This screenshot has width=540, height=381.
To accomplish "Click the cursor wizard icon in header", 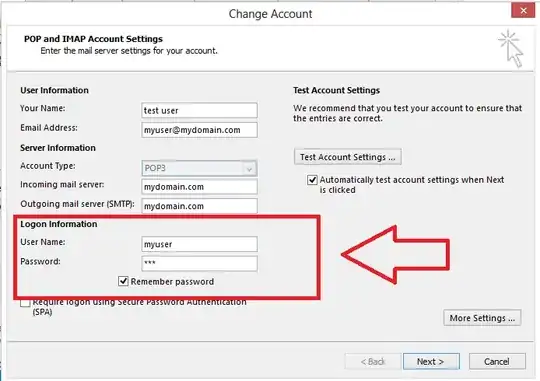I will (x=511, y=49).
